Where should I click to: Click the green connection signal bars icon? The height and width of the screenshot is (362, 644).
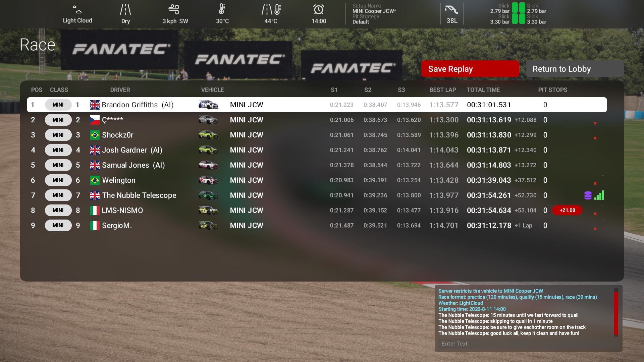pyautogui.click(x=599, y=195)
